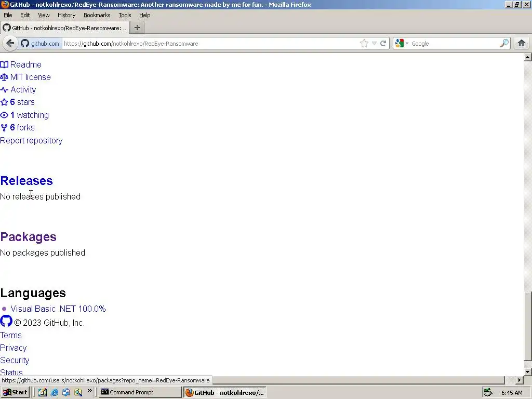Viewport: 532px width, 399px height.
Task: Open the Help menu
Action: pos(144,15)
